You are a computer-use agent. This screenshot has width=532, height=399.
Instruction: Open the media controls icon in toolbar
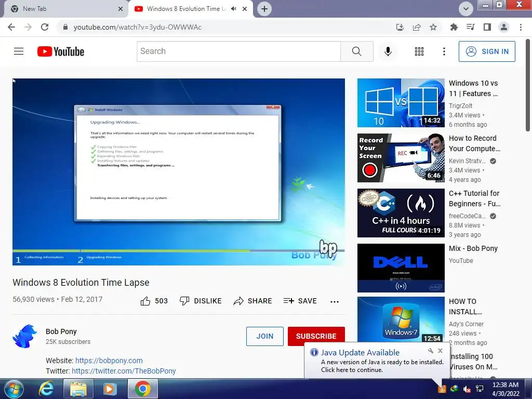pyautogui.click(x=471, y=27)
